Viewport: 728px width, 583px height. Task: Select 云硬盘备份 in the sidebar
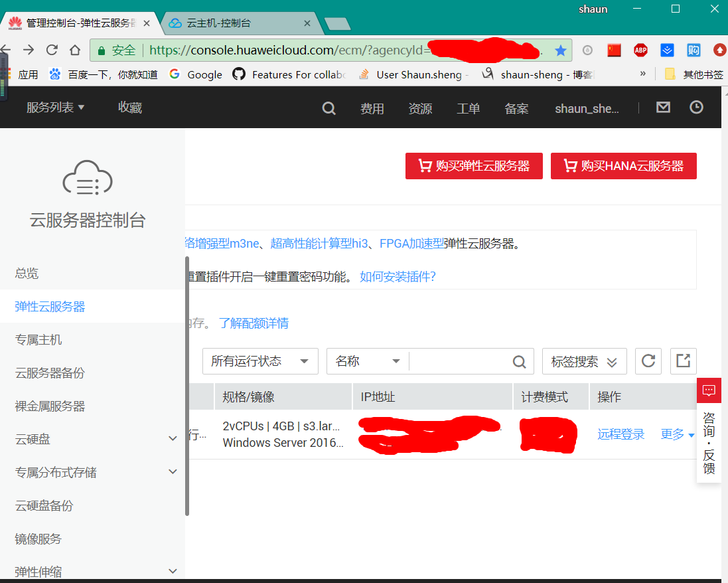pos(44,505)
